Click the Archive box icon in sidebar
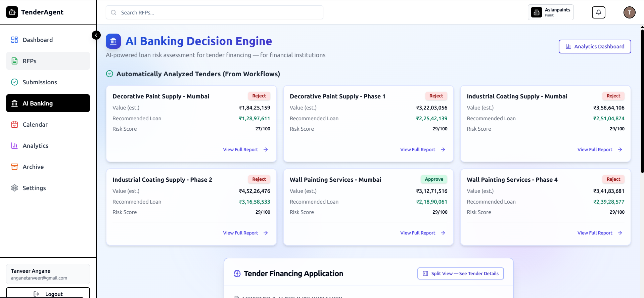This screenshot has width=644, height=298. pyautogui.click(x=14, y=167)
